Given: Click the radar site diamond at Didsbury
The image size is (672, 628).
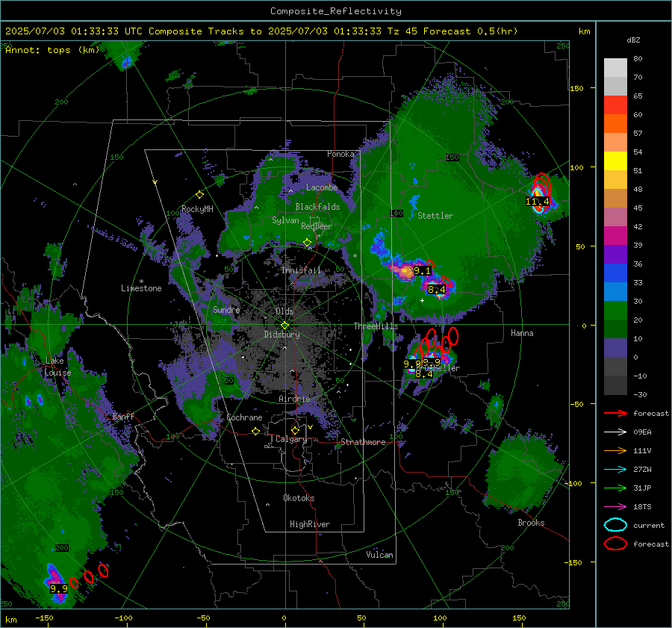Looking at the screenshot, I should point(284,325).
